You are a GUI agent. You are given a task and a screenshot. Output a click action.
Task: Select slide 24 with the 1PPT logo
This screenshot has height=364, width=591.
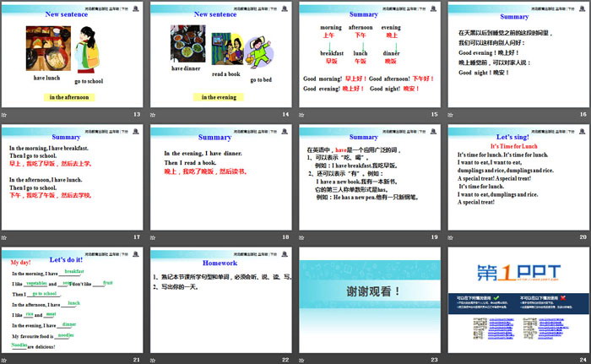(518, 300)
